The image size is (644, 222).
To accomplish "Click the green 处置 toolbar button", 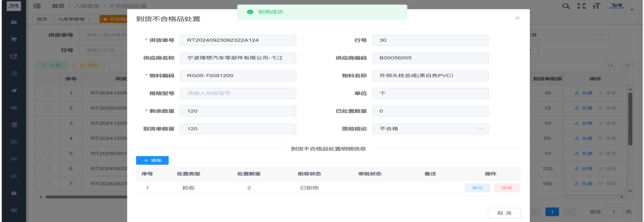I will tap(52, 65).
